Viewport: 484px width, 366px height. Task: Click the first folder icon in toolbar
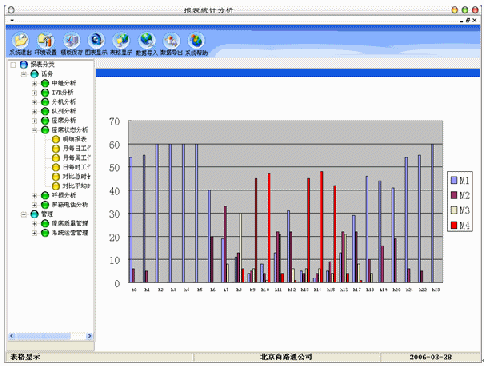20,41
